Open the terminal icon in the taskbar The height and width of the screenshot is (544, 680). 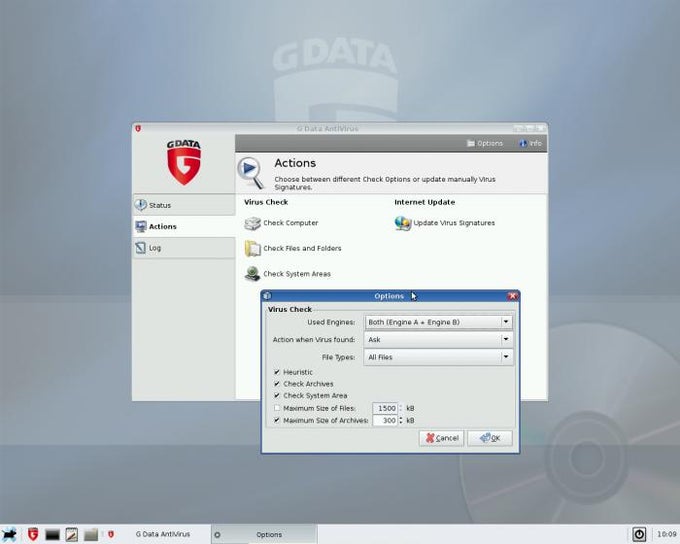click(52, 534)
